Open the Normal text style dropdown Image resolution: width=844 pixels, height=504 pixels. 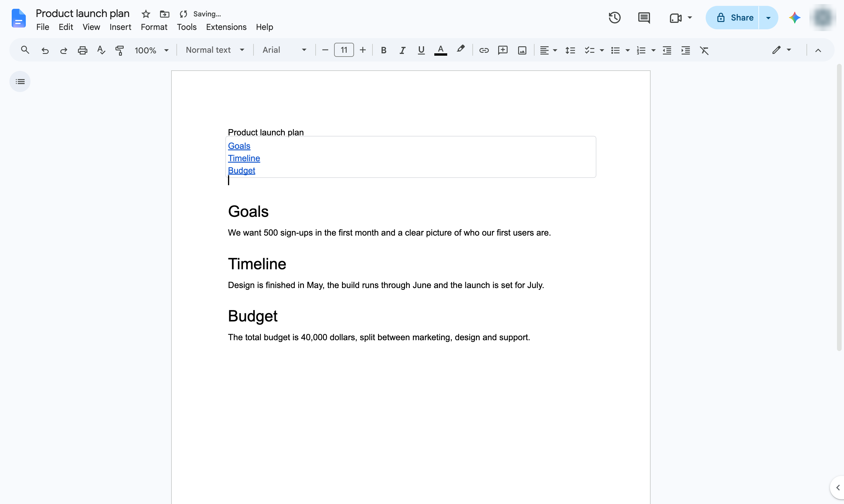click(215, 50)
